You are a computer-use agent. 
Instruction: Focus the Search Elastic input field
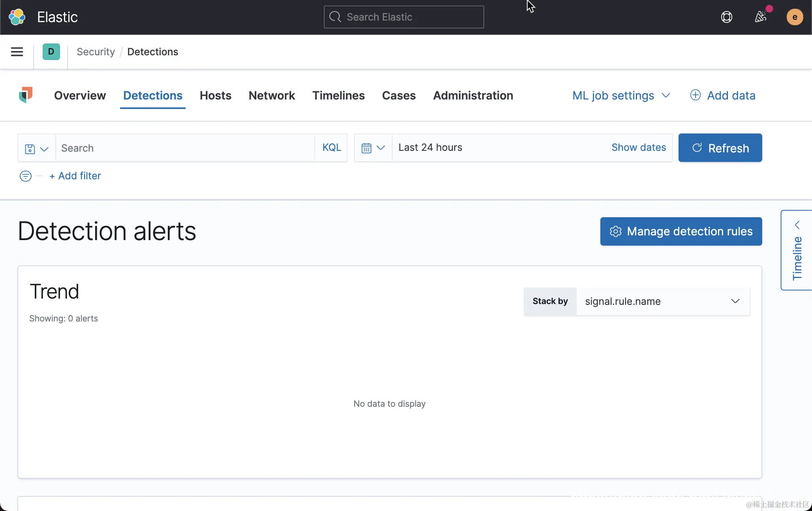pos(404,17)
